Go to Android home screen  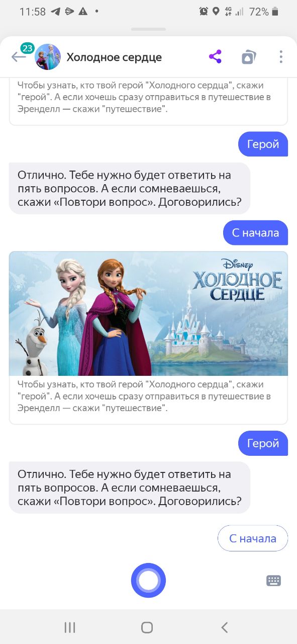pos(147,627)
